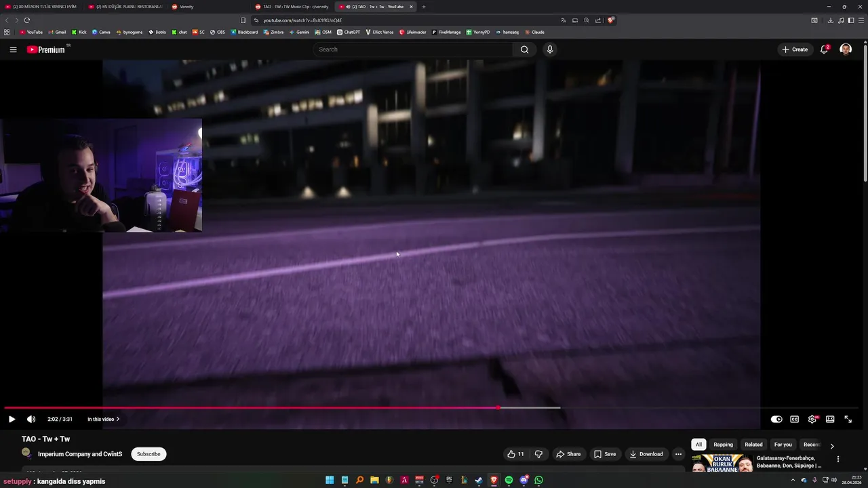This screenshot has width=868, height=488.
Task: Open the YouTube notifications bell
Action: click(x=825, y=49)
